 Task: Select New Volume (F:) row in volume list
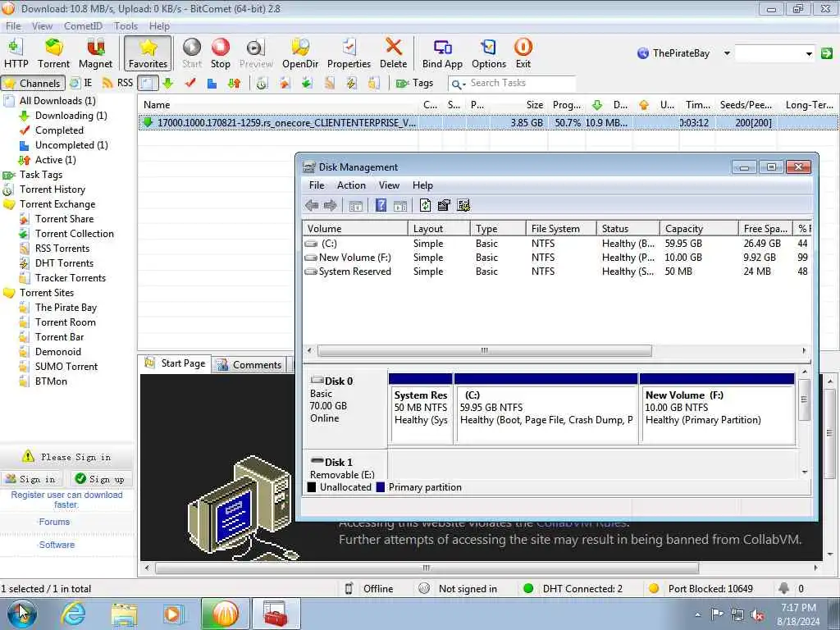point(557,258)
